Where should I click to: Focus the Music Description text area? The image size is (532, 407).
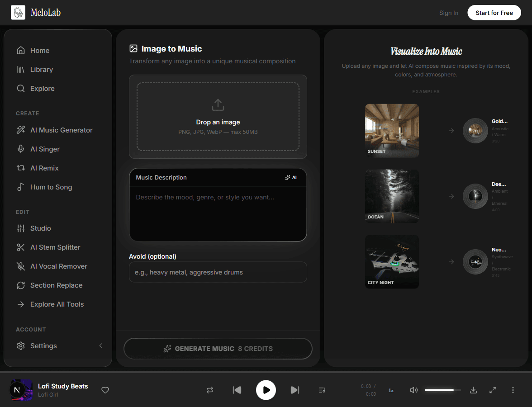[x=218, y=213]
